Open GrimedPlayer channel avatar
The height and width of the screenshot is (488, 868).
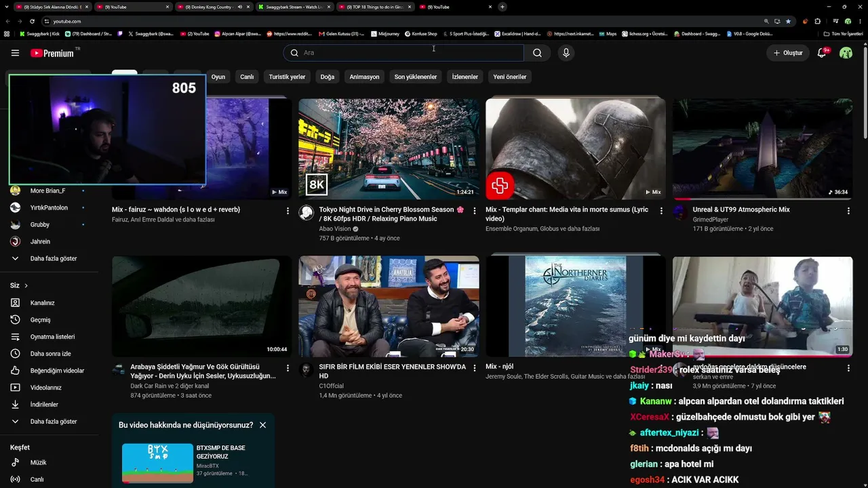coord(680,213)
